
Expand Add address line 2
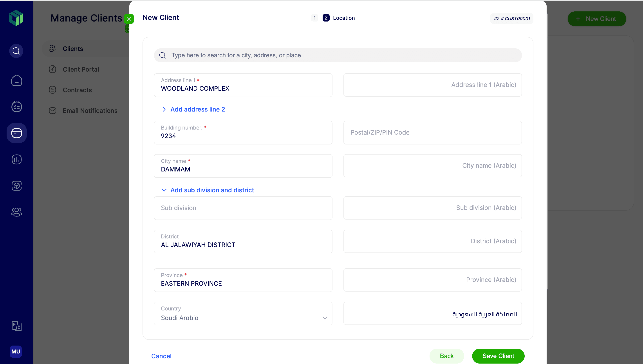197,109
